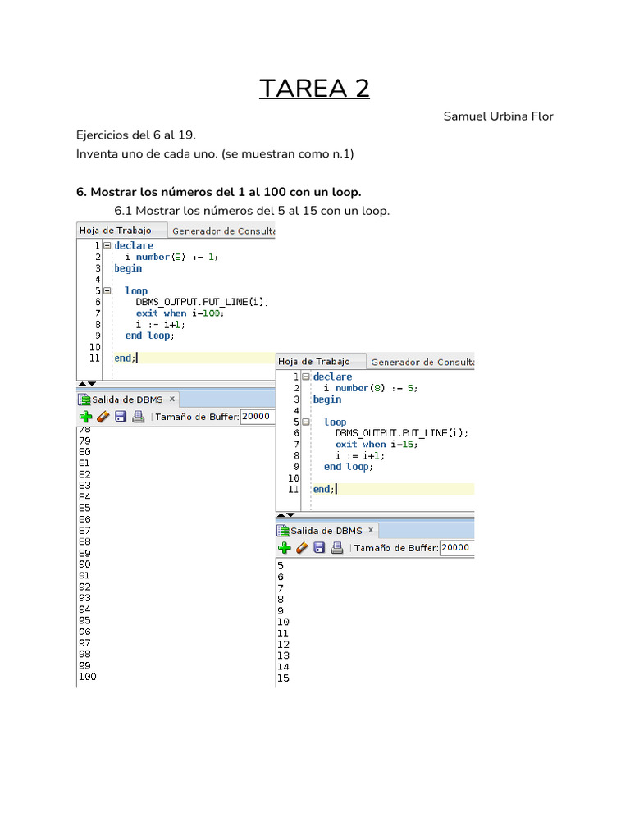Collapse loop block in right editor

pyautogui.click(x=306, y=422)
